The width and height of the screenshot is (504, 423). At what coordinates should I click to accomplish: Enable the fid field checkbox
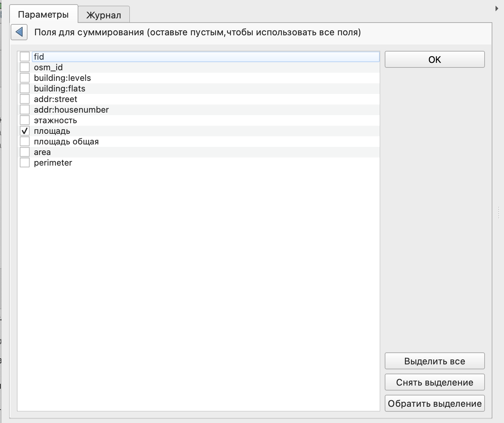tap(25, 56)
